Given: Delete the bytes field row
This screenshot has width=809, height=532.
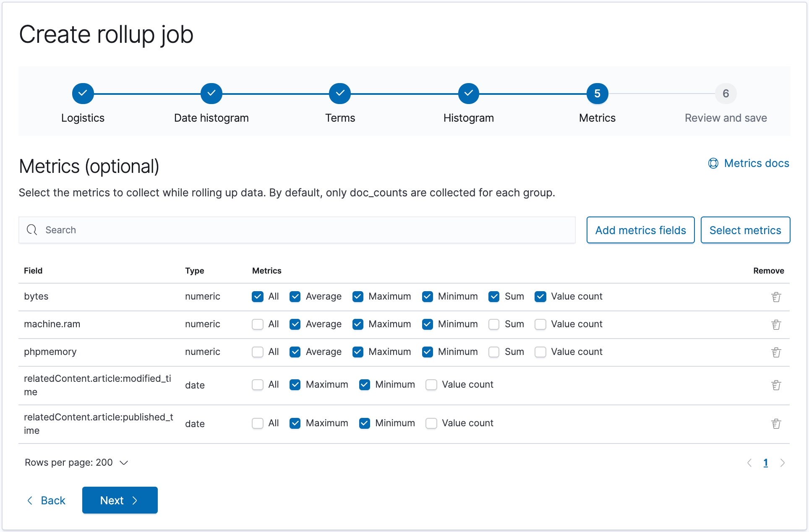Looking at the screenshot, I should click(776, 297).
